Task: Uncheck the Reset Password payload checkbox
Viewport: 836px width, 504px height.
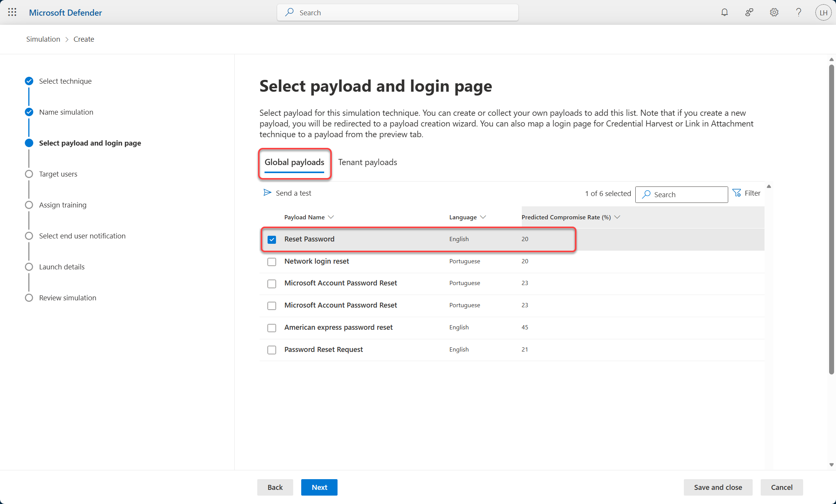Action: point(272,240)
